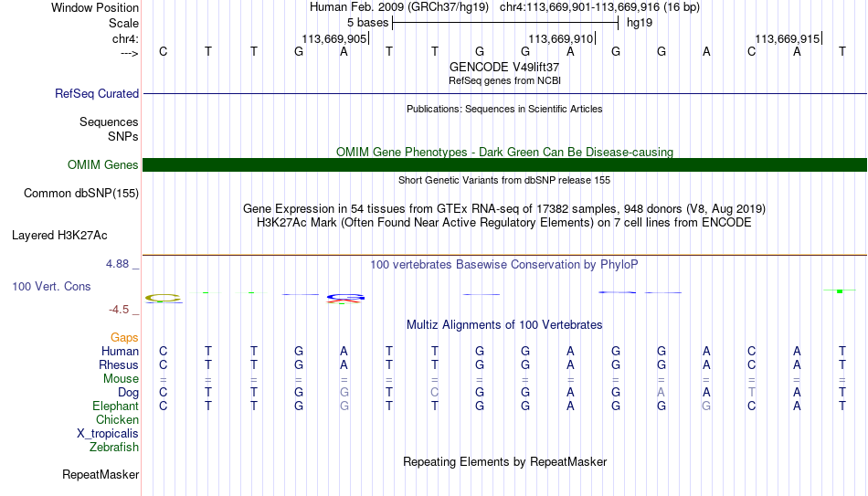Click the 113,669,915 position marker
This screenshot has height=496, width=868.
(788, 38)
